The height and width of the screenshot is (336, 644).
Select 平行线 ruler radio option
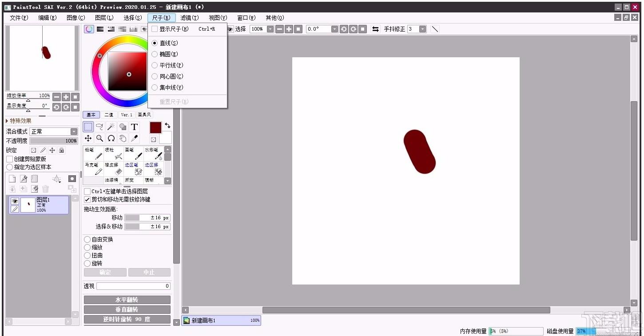[155, 65]
